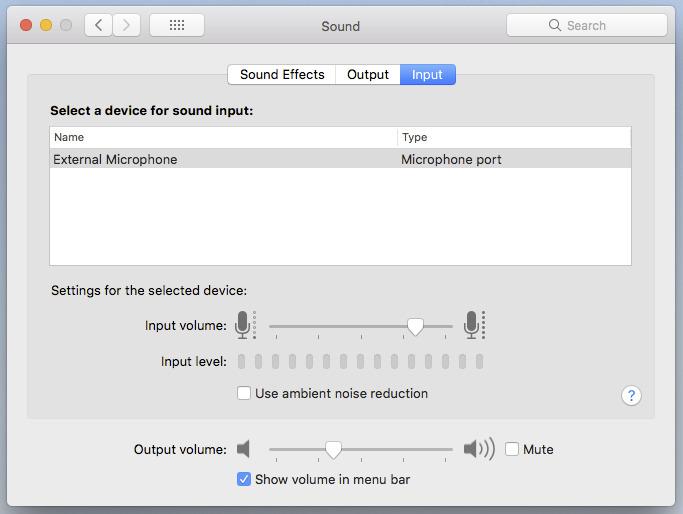This screenshot has height=514, width=683.
Task: Open help with the question mark button
Action: point(631,396)
